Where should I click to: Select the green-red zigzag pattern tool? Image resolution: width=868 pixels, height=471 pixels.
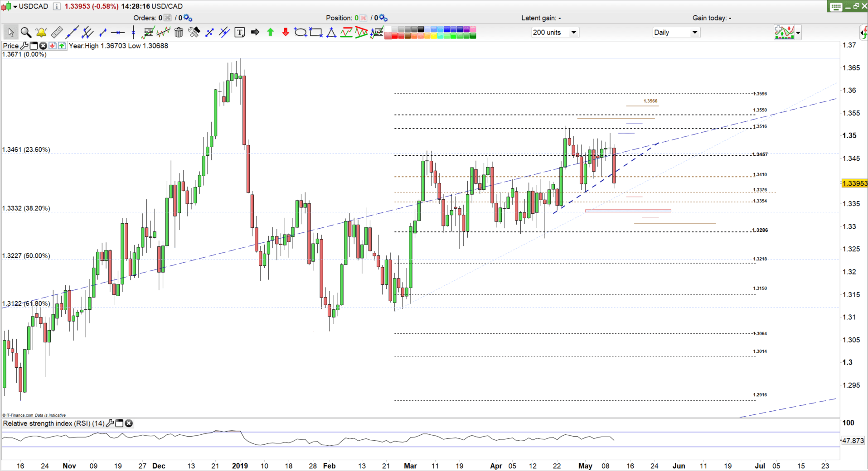(x=346, y=32)
